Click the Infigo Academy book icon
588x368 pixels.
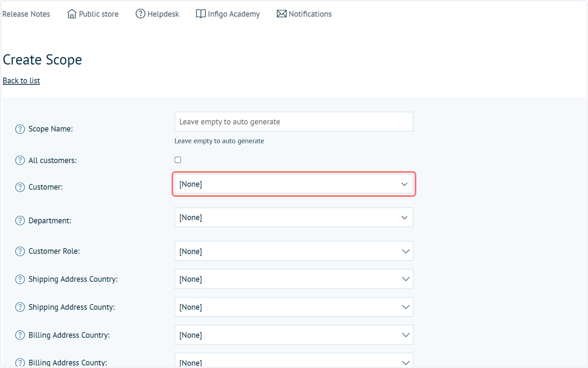coord(200,14)
